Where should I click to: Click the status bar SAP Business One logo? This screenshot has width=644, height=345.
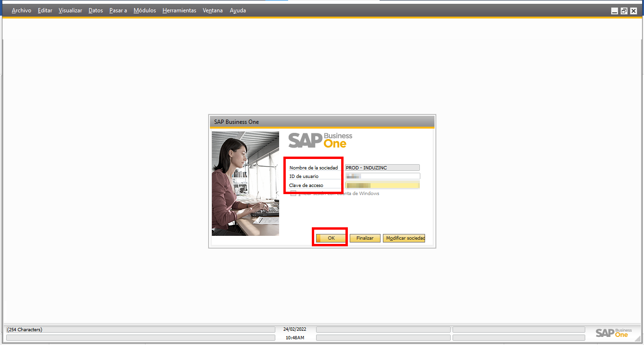click(x=614, y=333)
